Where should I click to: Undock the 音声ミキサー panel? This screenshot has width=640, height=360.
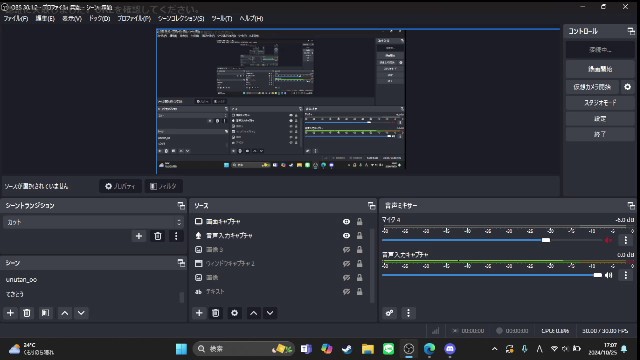[631, 206]
